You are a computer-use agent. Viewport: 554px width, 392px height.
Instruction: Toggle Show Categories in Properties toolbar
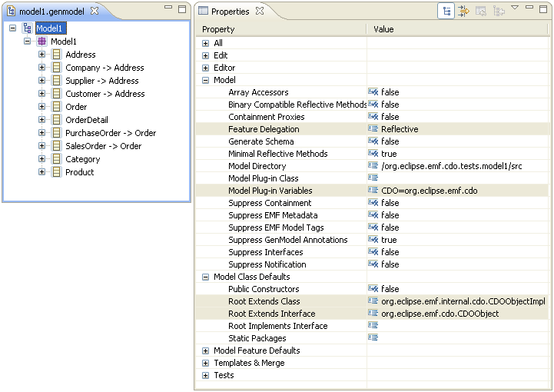(446, 11)
